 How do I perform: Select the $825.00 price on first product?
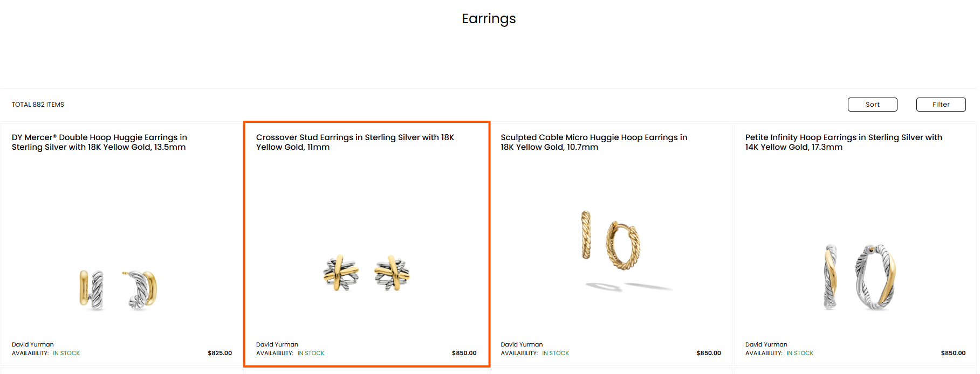coord(220,354)
